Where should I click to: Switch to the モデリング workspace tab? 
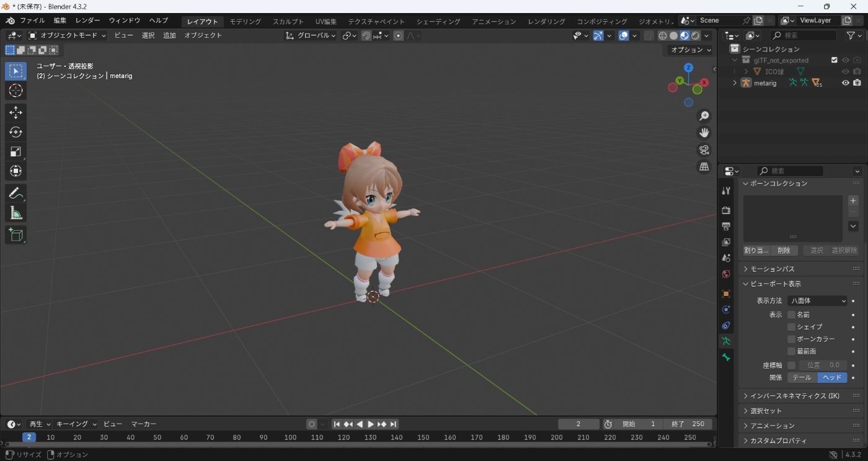[x=246, y=21]
